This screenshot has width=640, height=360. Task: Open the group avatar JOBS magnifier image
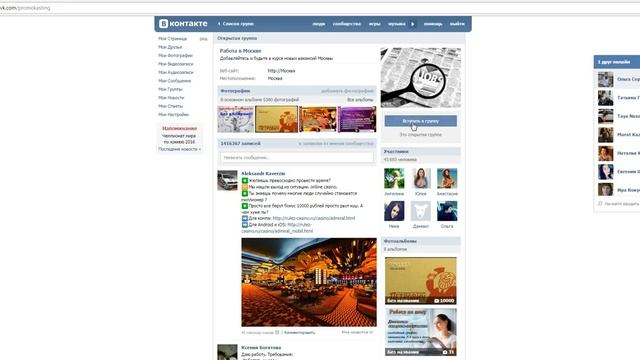tap(420, 78)
